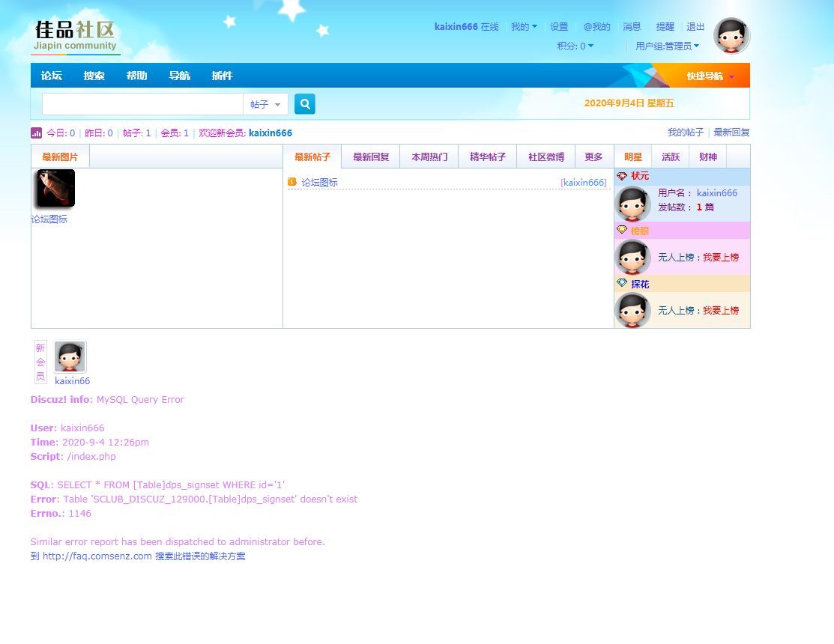This screenshot has height=644, width=834.
Task: Open the Jiapin community logo
Action: [76, 37]
